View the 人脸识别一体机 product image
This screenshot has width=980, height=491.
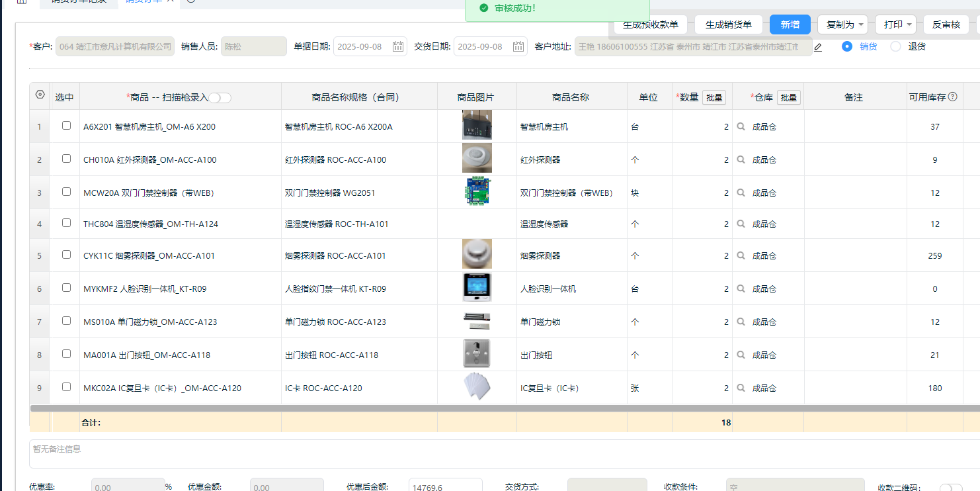(477, 287)
